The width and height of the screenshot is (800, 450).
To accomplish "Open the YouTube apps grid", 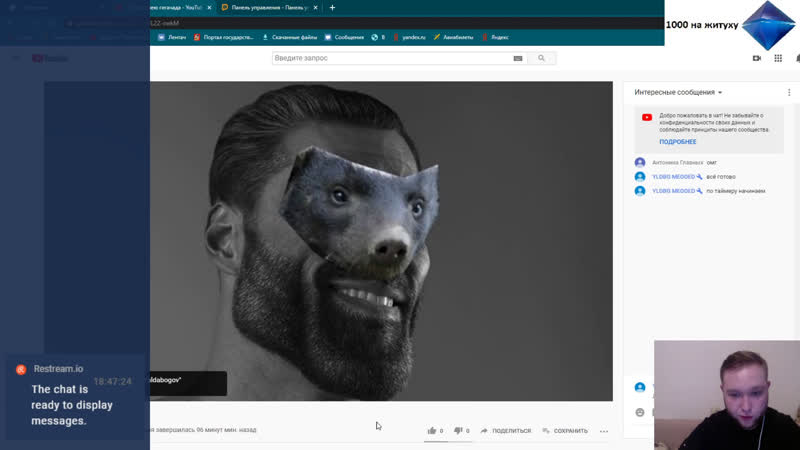I will point(778,58).
